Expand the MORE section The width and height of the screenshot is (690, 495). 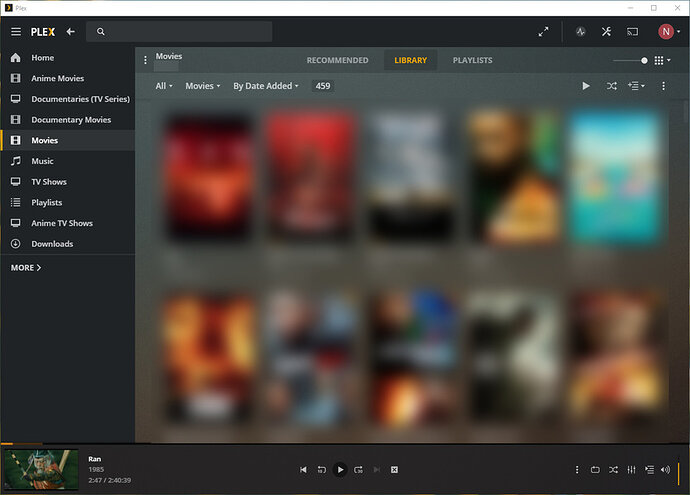click(x=26, y=268)
